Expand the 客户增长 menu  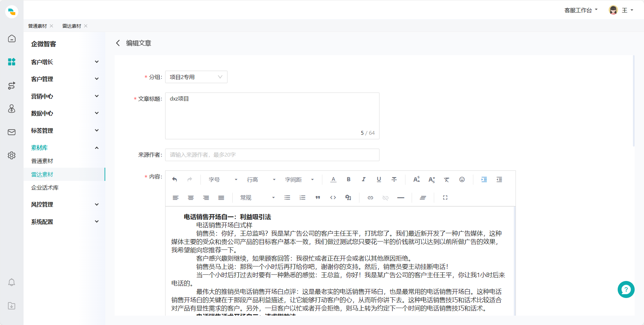coord(65,62)
